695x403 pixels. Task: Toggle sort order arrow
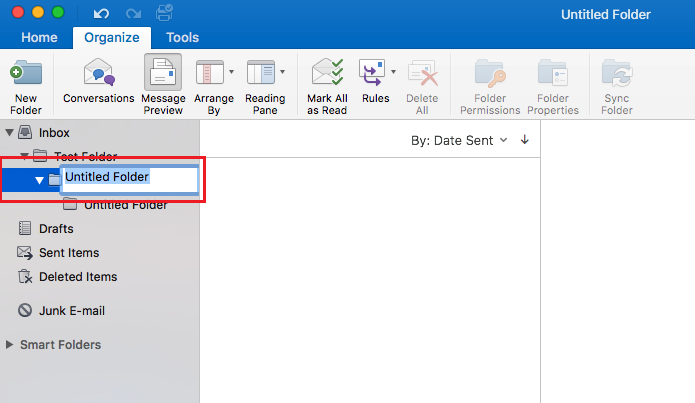click(525, 140)
